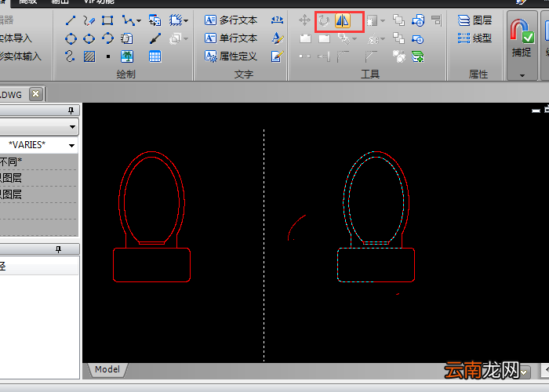Expand the explode icon dropdown arrow
Screen dimensions: 549x392
coord(383,39)
